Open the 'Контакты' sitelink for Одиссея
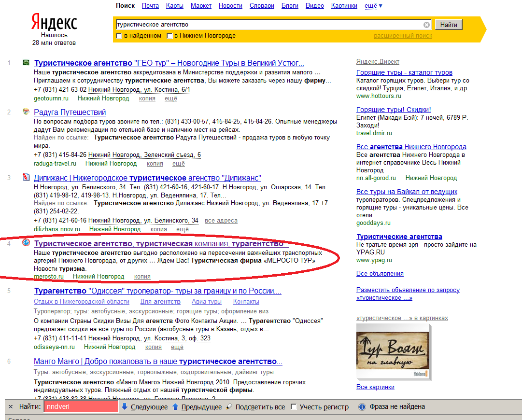 click(246, 302)
